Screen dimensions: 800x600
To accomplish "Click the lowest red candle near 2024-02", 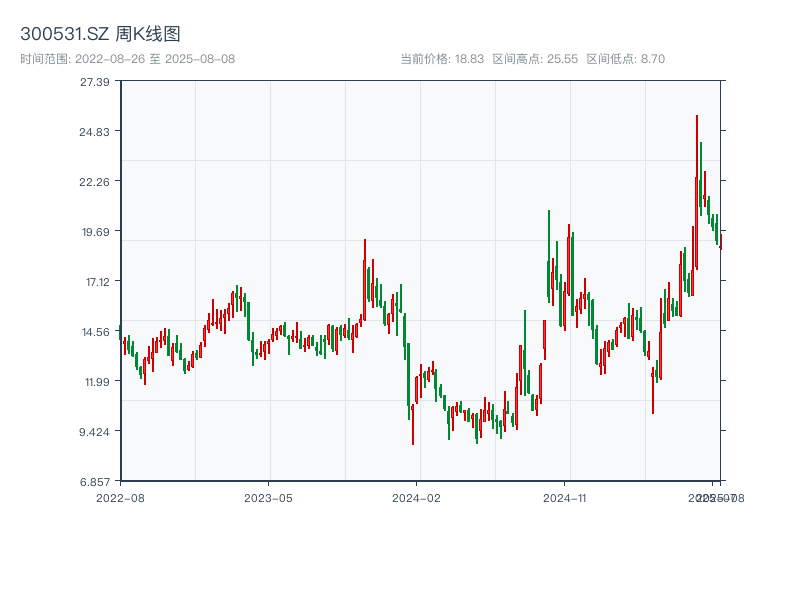I will [412, 424].
